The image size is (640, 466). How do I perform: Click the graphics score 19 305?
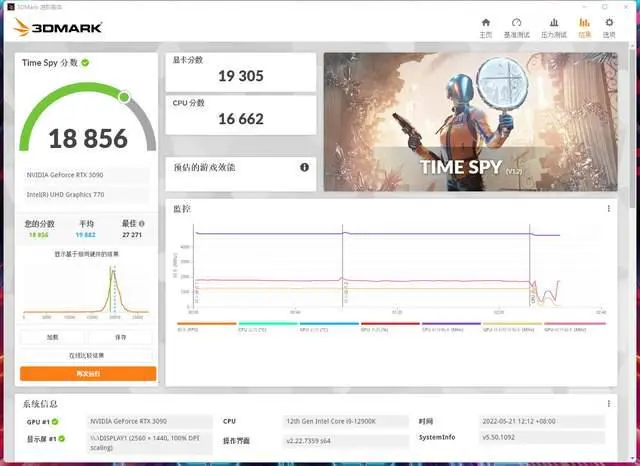click(x=241, y=76)
